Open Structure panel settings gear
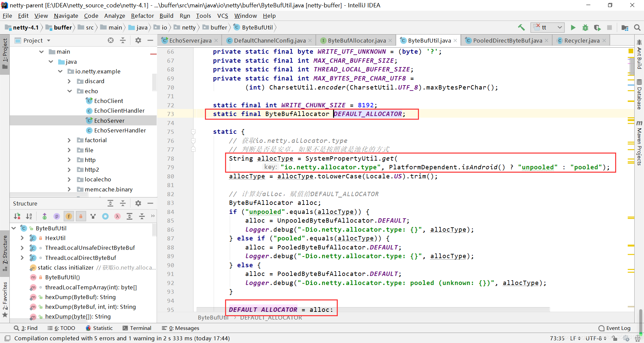The width and height of the screenshot is (644, 343). tap(138, 203)
